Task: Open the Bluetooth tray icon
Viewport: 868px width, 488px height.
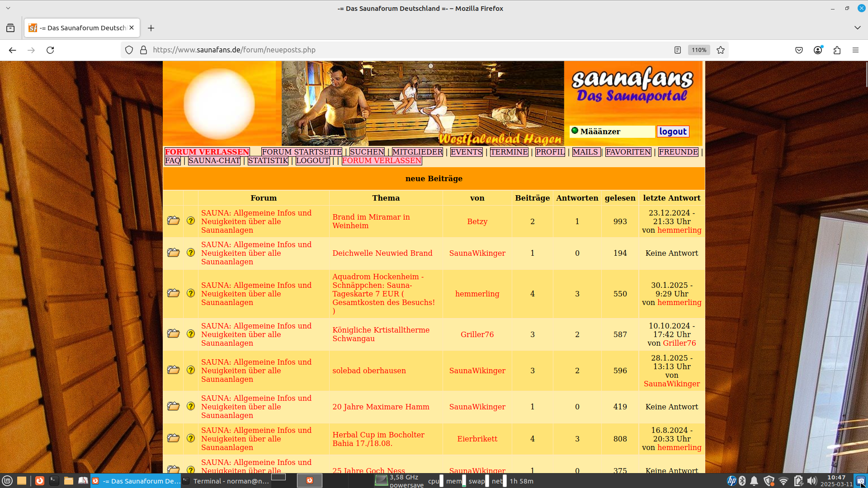Action: click(x=742, y=481)
